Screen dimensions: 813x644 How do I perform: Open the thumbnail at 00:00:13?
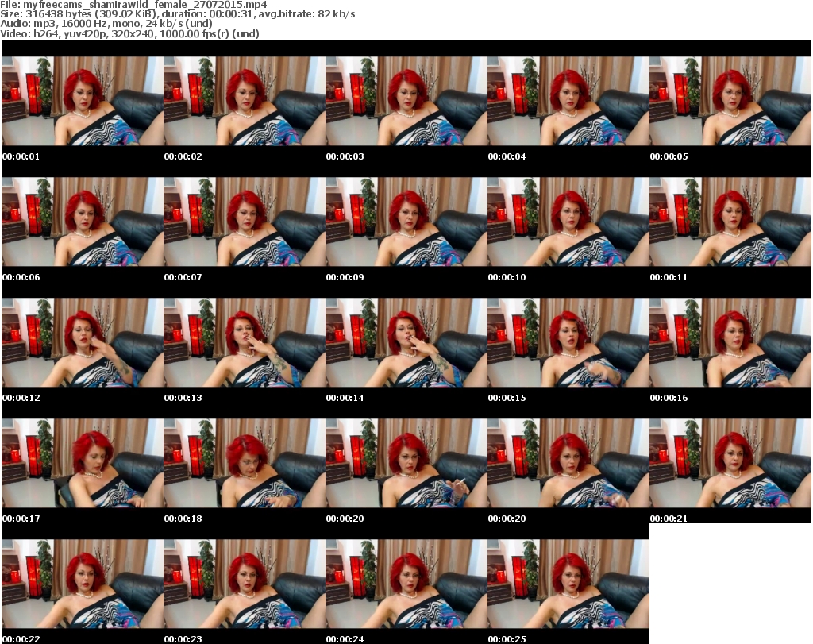(x=245, y=343)
